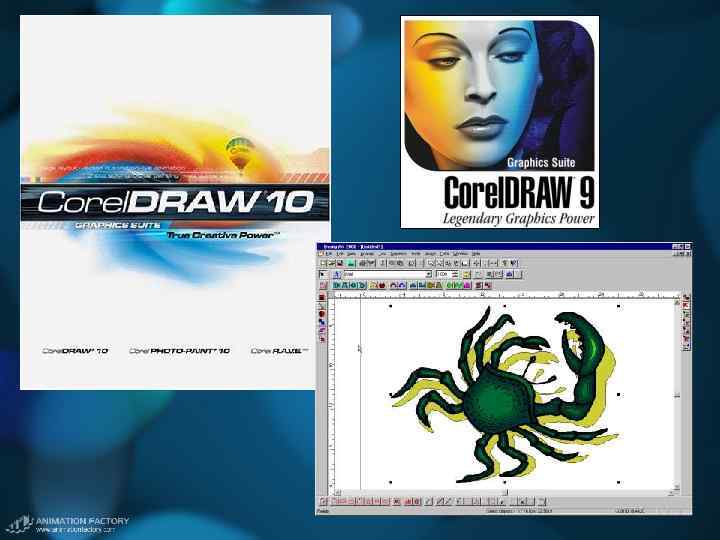Click the horizontal ruler above the canvas
Viewport: 720px width, 540px height.
click(x=505, y=294)
